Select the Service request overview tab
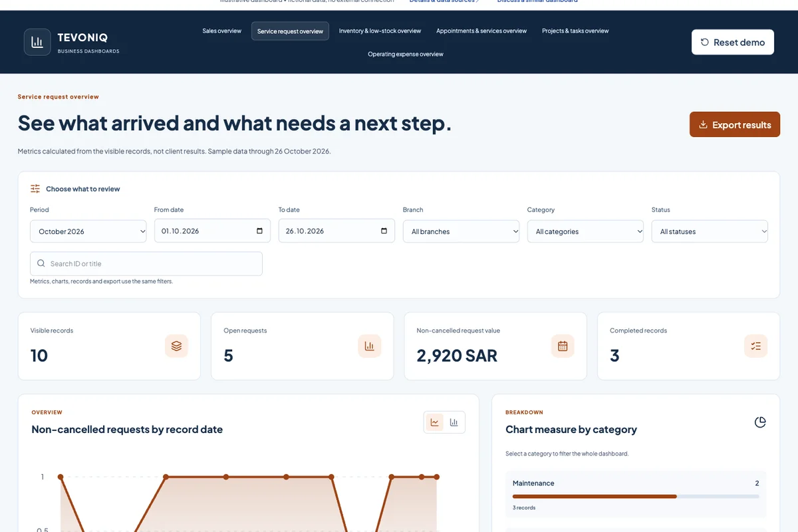This screenshot has width=798, height=532. 290,31
